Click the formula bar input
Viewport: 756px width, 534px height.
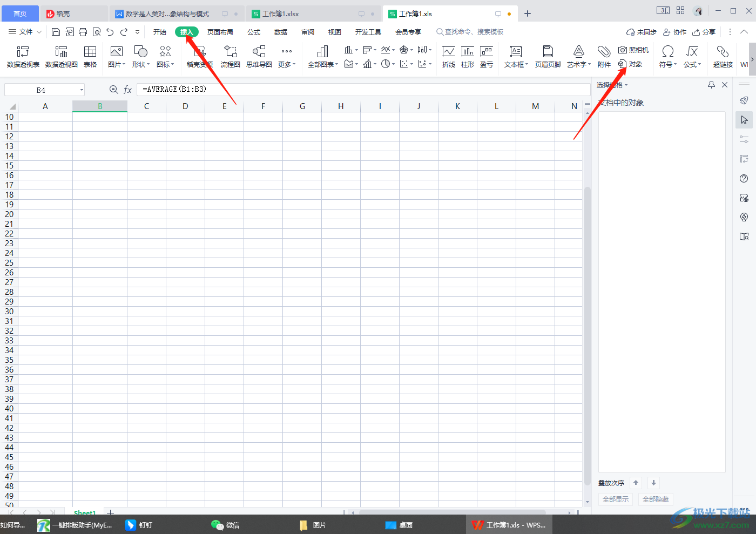[363, 90]
